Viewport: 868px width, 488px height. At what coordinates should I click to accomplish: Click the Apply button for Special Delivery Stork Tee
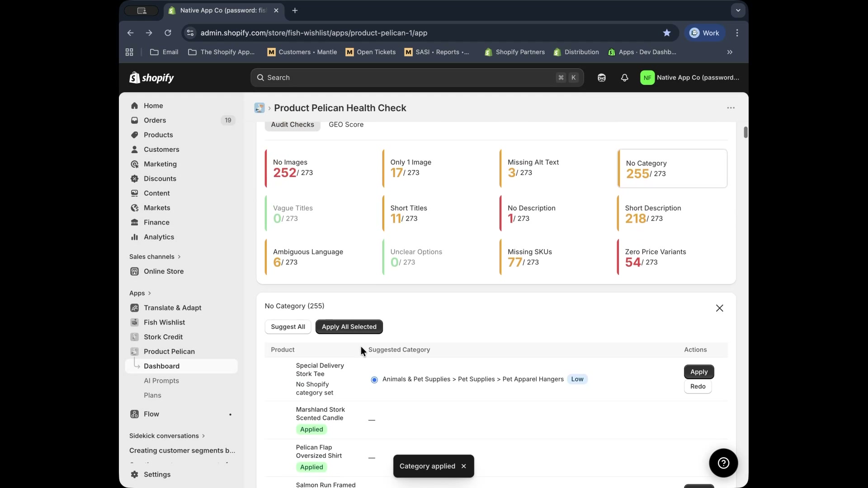coord(699,371)
